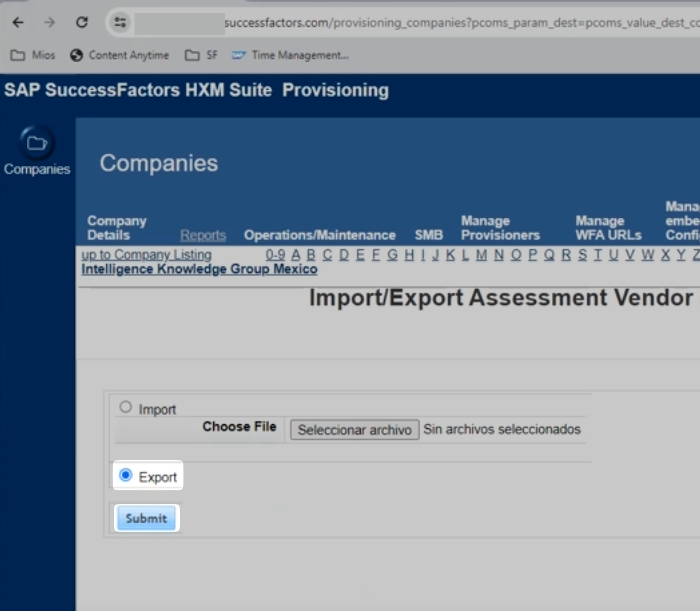This screenshot has width=700, height=611.
Task: Open the Reports menu
Action: point(203,235)
